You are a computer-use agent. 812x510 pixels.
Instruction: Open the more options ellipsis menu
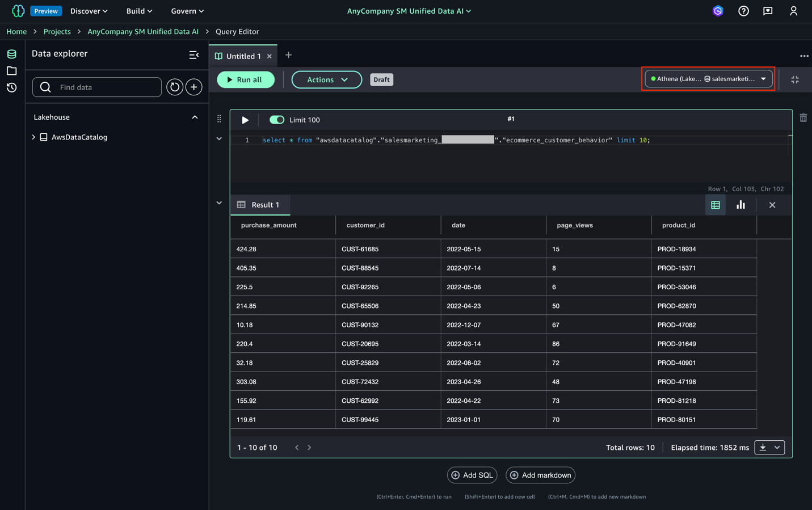(x=804, y=56)
